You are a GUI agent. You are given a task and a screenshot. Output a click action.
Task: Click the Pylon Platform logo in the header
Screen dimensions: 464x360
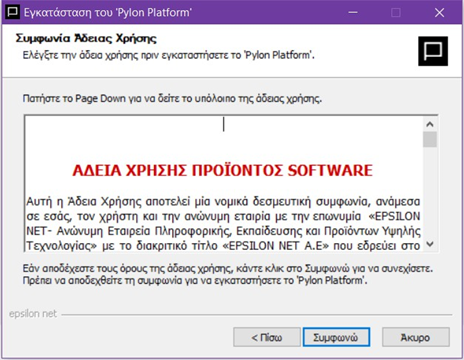point(433,51)
